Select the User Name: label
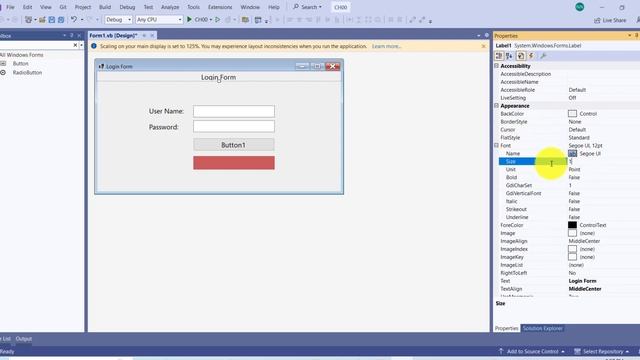 coord(166,111)
